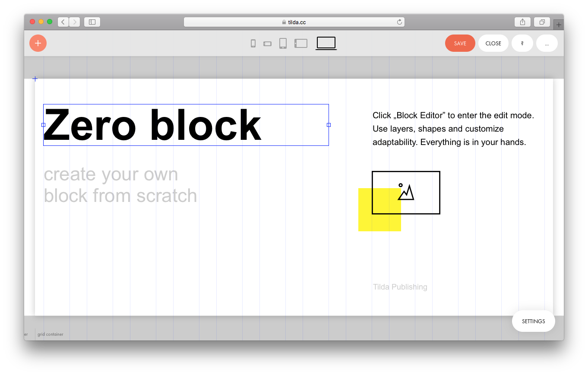Switch to mobile portrait preview
Image resolution: width=588 pixels, height=375 pixels.
click(x=253, y=43)
